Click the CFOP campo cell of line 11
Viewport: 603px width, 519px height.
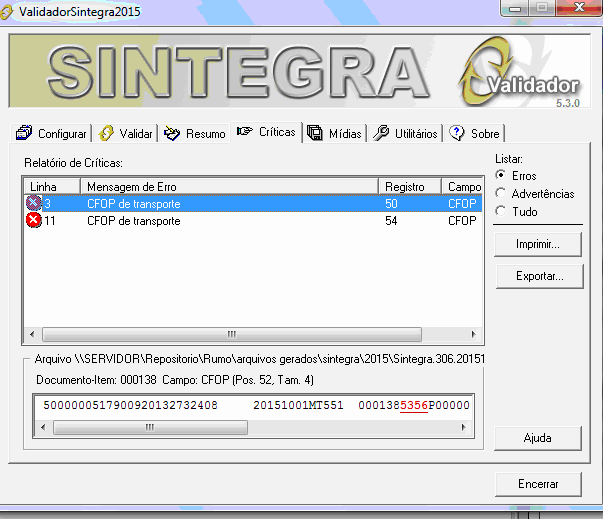tap(462, 221)
